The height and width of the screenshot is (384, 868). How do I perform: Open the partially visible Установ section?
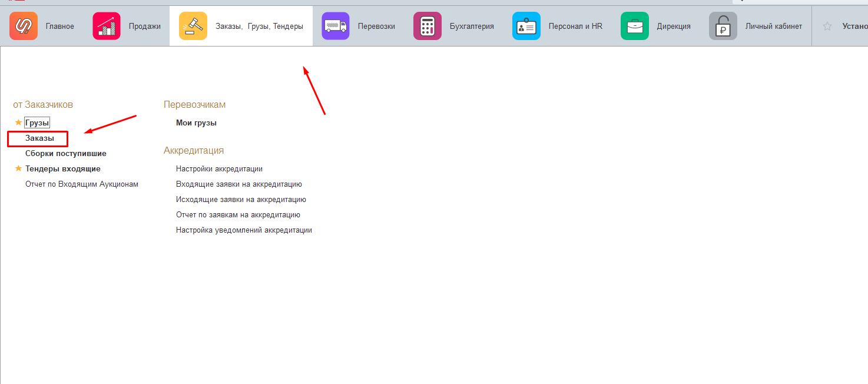tap(855, 26)
